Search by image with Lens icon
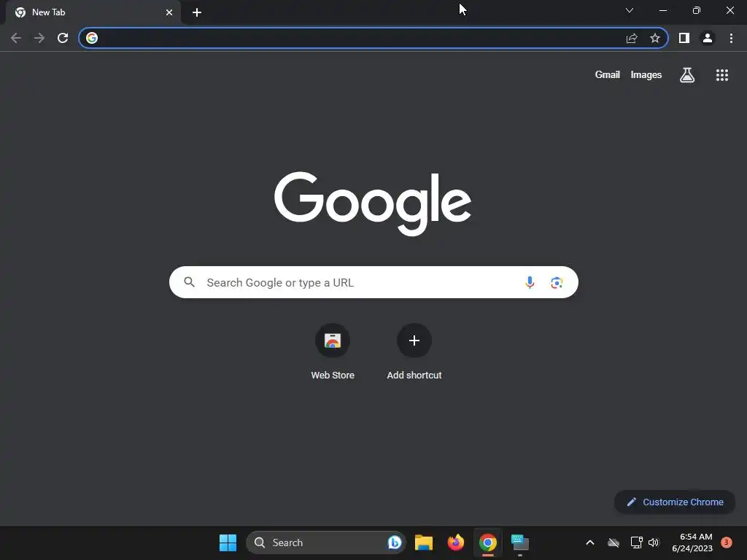Viewport: 747px width, 560px height. tap(557, 282)
